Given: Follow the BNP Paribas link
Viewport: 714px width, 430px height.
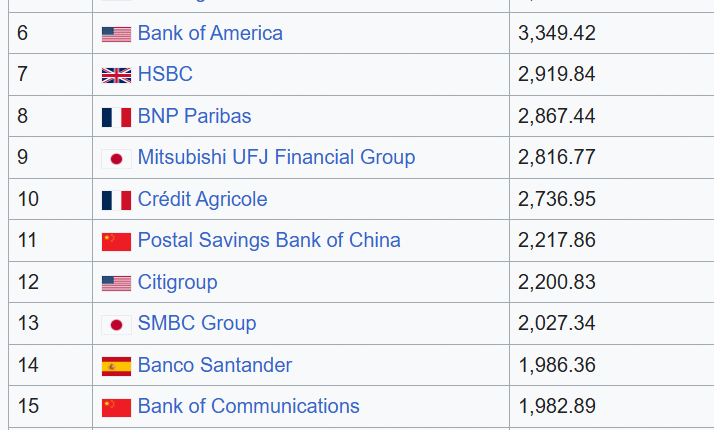Looking at the screenshot, I should click(194, 116).
